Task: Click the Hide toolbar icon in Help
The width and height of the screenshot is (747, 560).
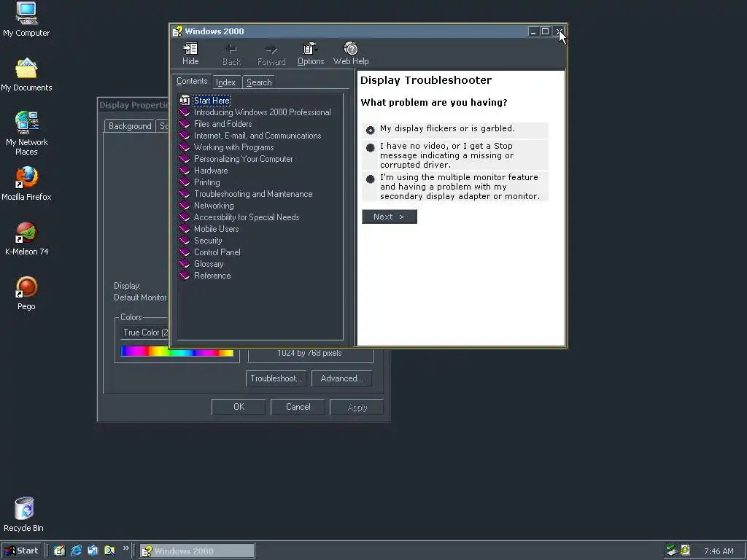Action: 190,49
